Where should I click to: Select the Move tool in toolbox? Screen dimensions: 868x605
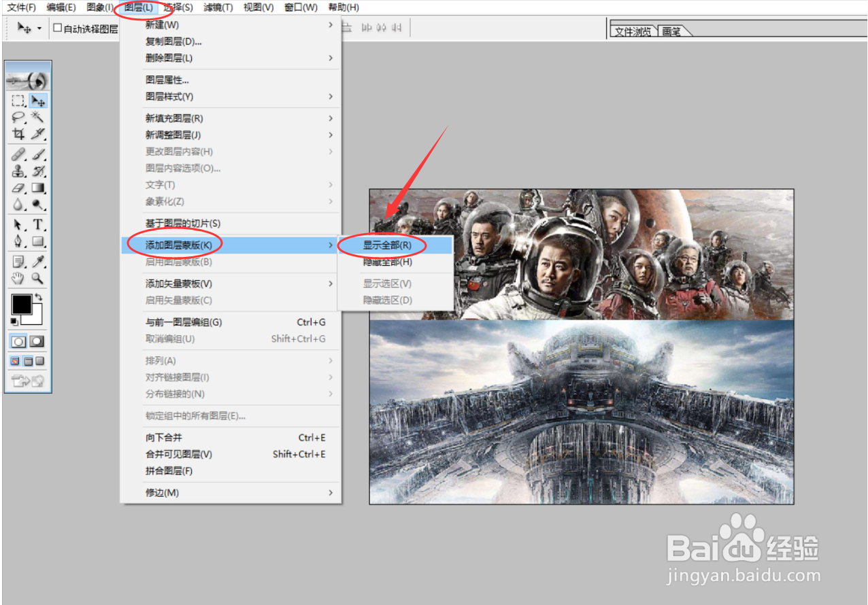38,101
